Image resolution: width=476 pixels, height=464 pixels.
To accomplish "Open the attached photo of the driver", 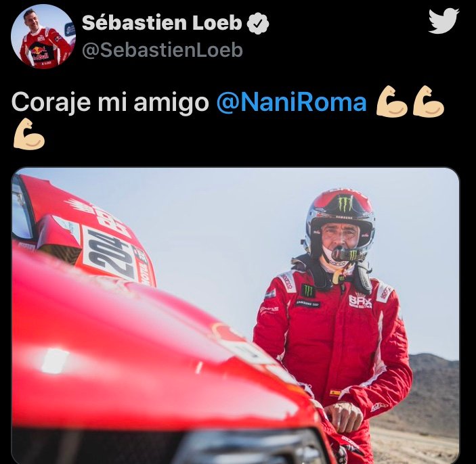I will click(x=236, y=315).
